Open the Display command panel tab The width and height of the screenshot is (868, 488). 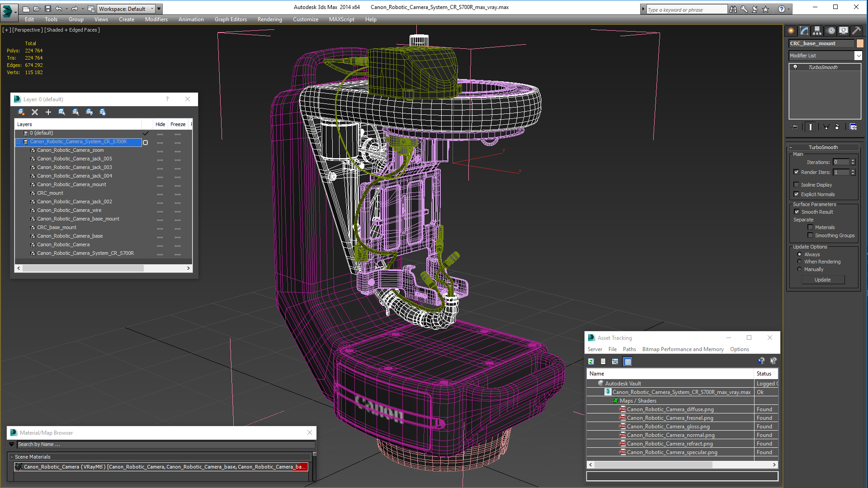(844, 31)
